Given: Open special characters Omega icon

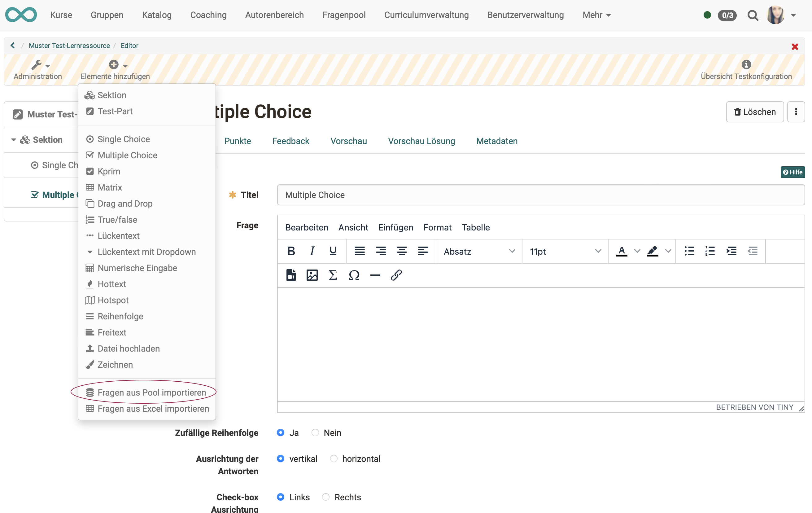Looking at the screenshot, I should point(354,275).
